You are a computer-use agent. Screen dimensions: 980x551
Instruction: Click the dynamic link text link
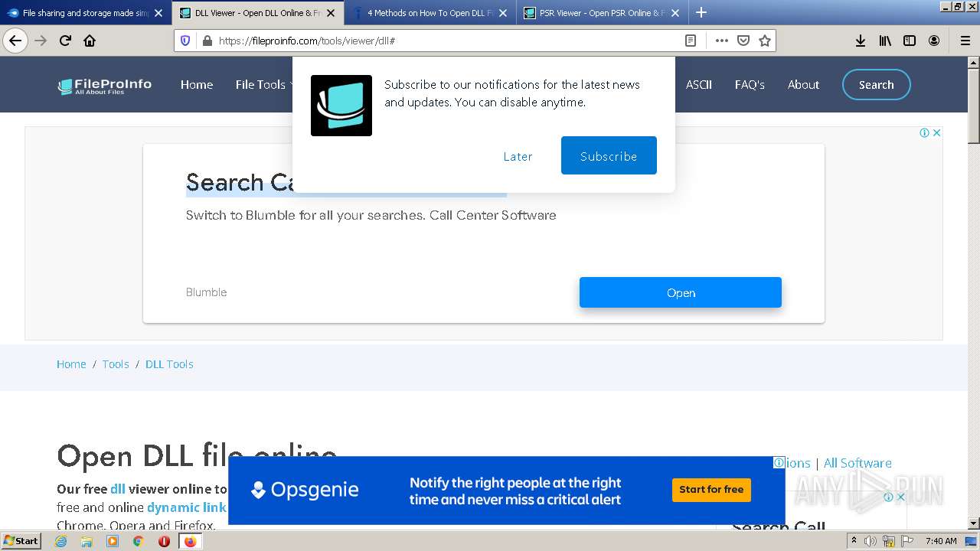pyautogui.click(x=187, y=507)
